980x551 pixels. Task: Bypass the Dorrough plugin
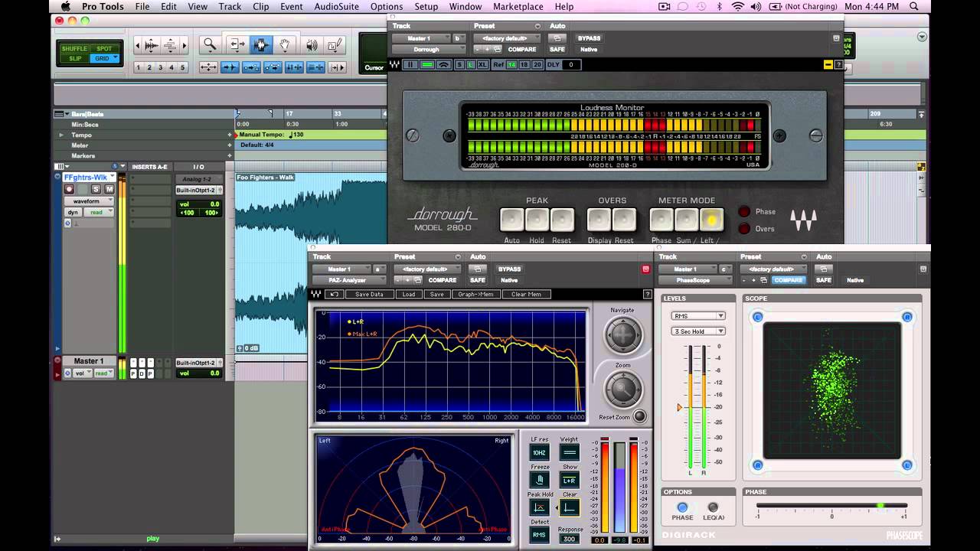589,38
